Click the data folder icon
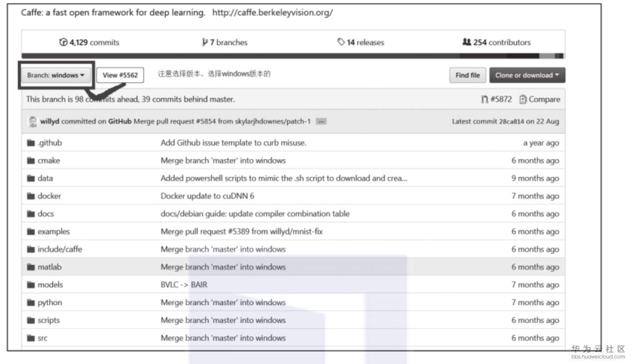 [31, 178]
